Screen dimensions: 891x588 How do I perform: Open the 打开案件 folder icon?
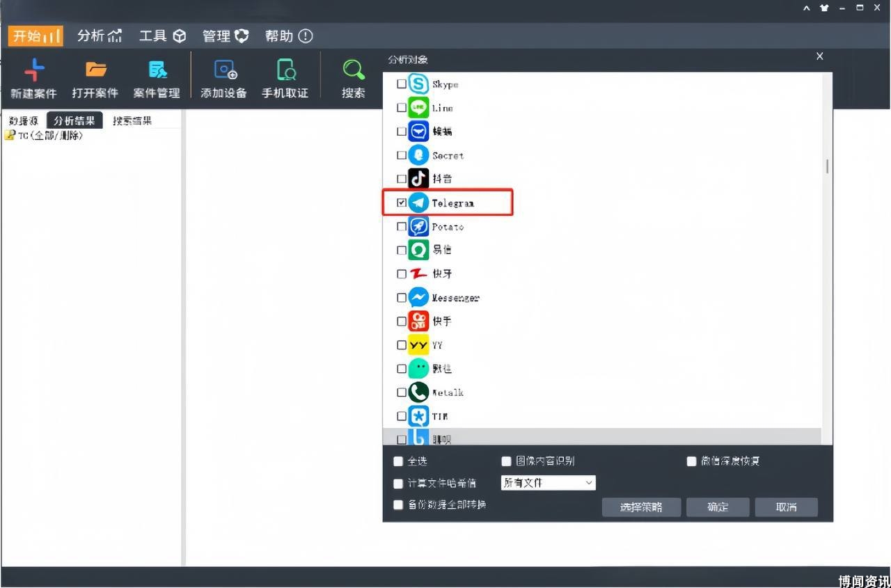tap(95, 70)
